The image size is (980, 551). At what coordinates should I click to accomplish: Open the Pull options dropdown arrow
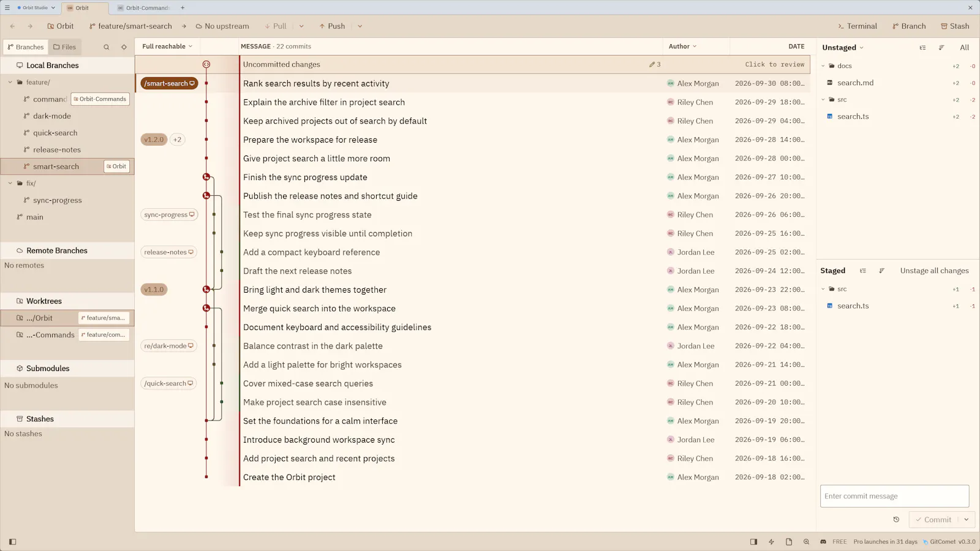pos(301,26)
